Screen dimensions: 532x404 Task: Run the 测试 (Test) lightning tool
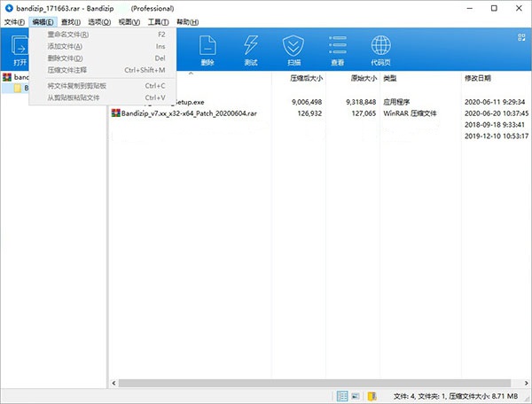251,50
